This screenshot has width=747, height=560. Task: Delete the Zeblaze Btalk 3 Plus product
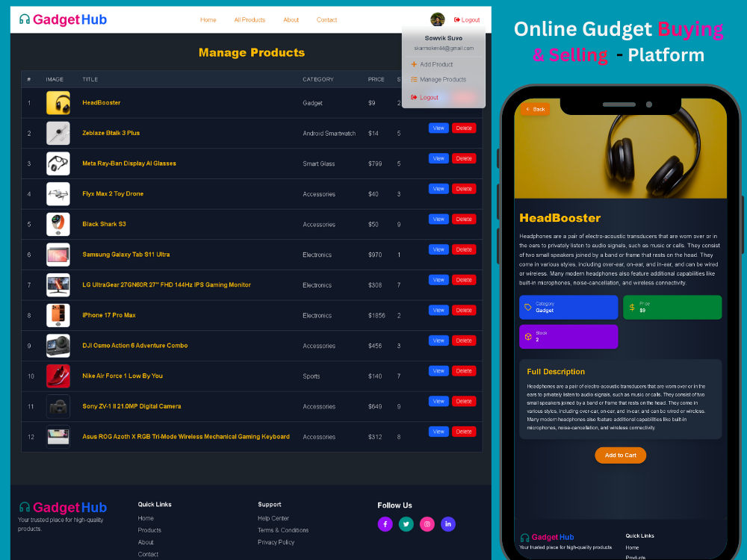pos(464,128)
